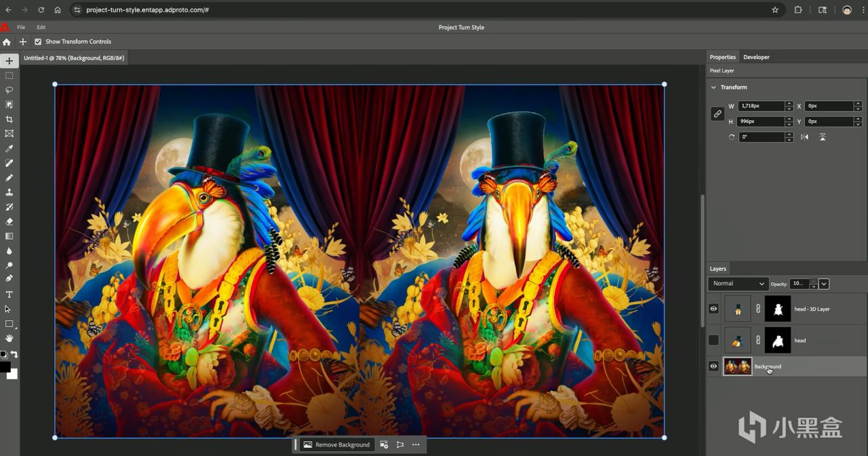The width and height of the screenshot is (868, 456).
Task: Select the Hand tool
Action: [9, 338]
